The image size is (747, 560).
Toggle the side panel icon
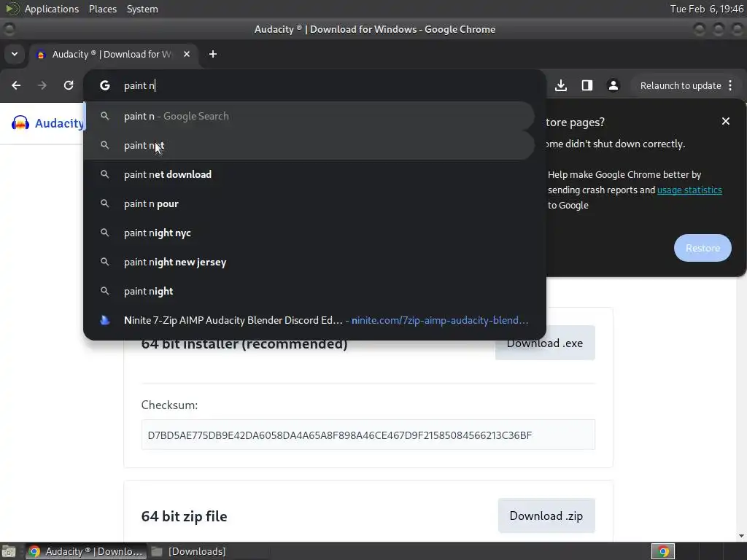587,85
